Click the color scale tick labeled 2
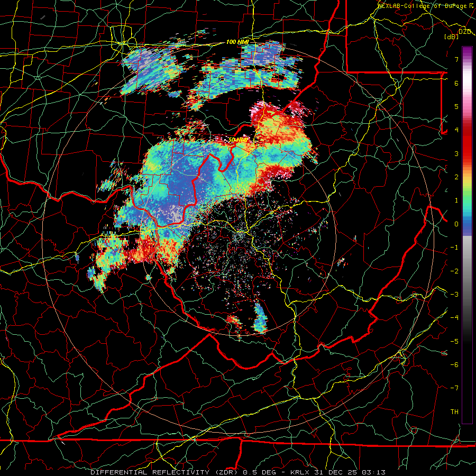 456,177
